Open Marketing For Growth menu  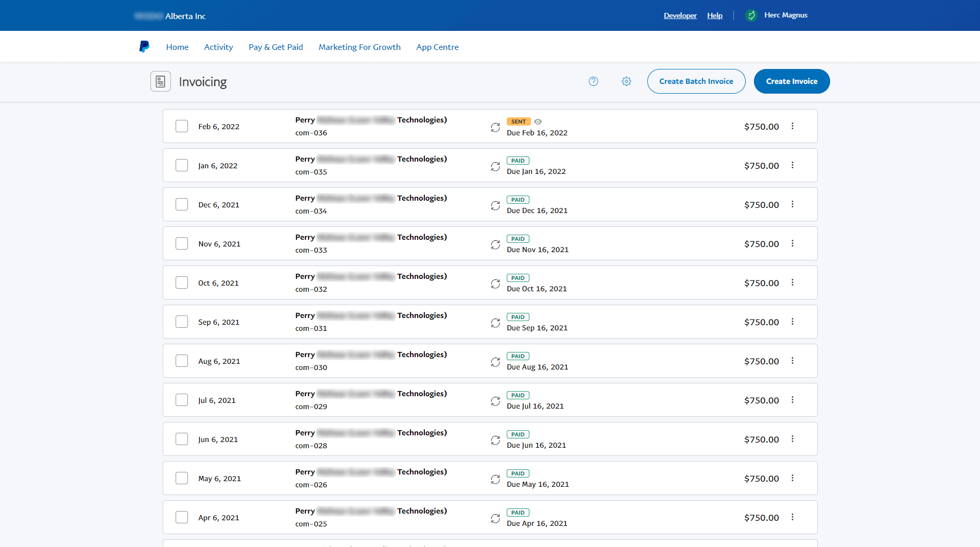[x=359, y=47]
